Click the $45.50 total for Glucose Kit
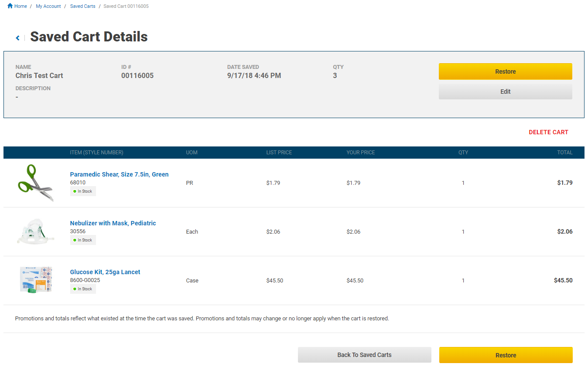The height and width of the screenshot is (367, 588). (x=563, y=280)
